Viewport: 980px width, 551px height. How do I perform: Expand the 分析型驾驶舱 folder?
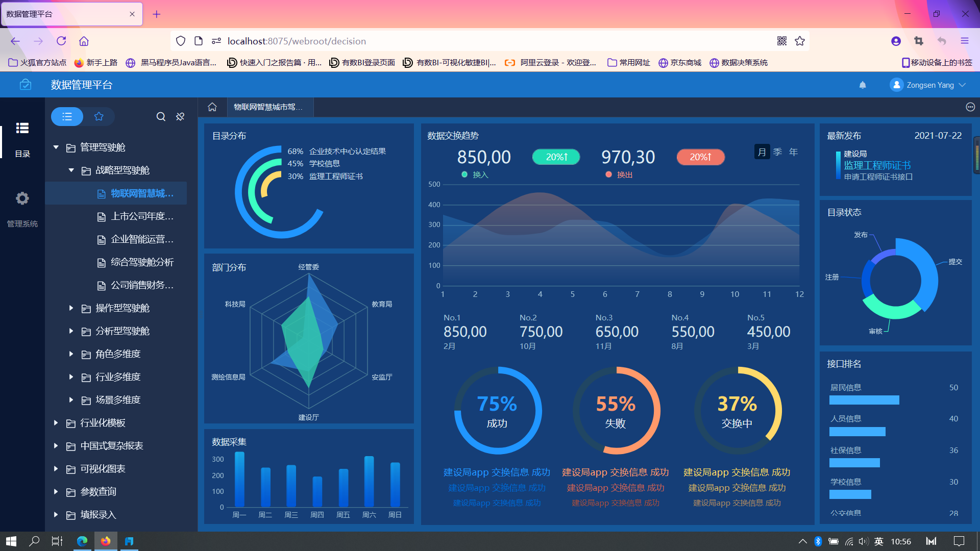click(71, 331)
